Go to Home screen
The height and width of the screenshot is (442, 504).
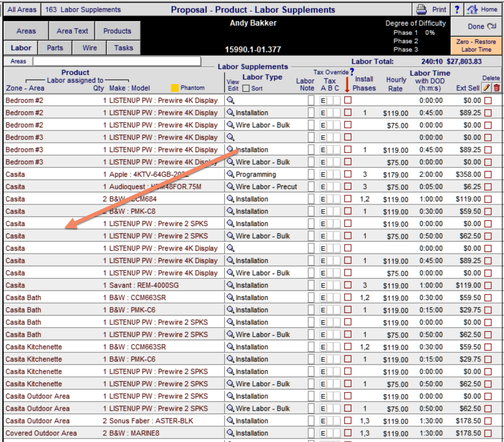(482, 10)
